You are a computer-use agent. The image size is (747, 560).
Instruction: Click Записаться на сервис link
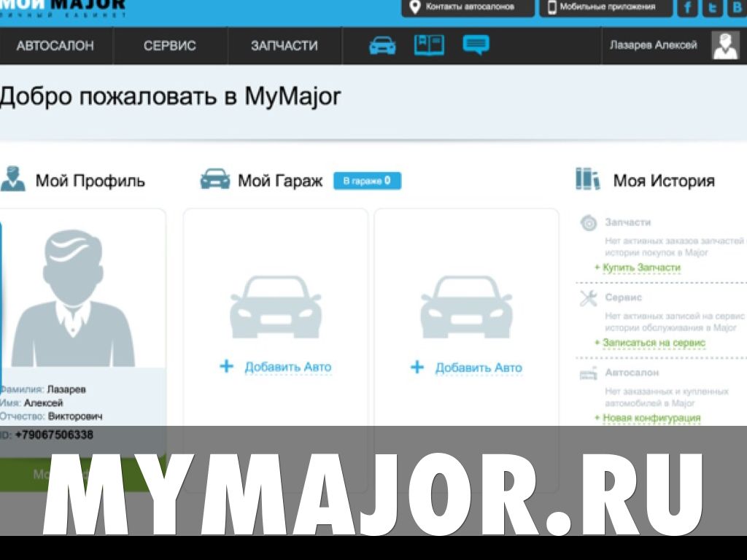[x=653, y=343]
